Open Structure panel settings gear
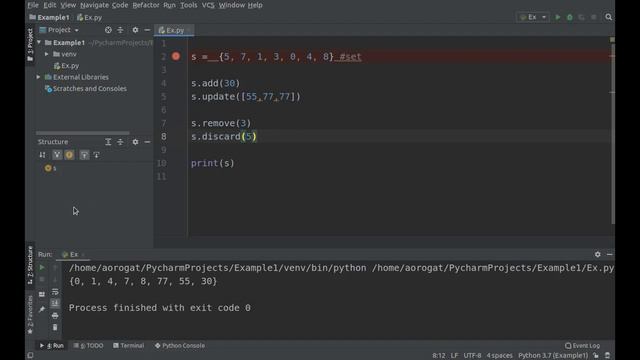 pos(135,142)
